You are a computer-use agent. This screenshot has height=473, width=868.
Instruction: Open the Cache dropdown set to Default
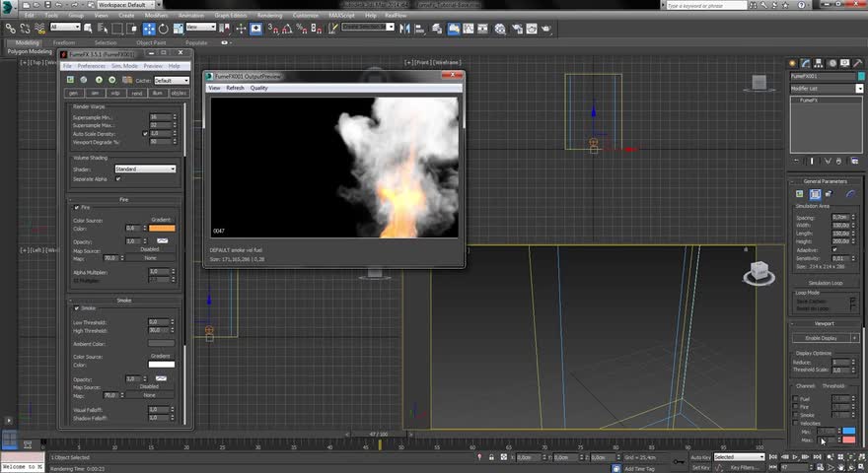[x=172, y=80]
